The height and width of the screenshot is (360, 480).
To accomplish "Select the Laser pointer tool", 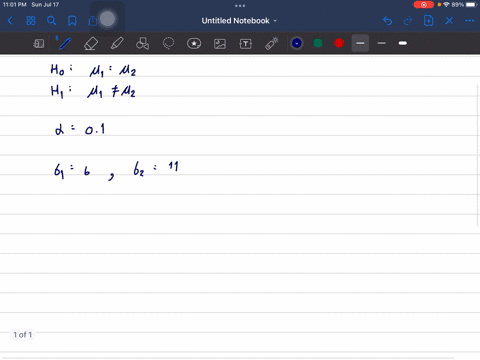I will [x=272, y=44].
